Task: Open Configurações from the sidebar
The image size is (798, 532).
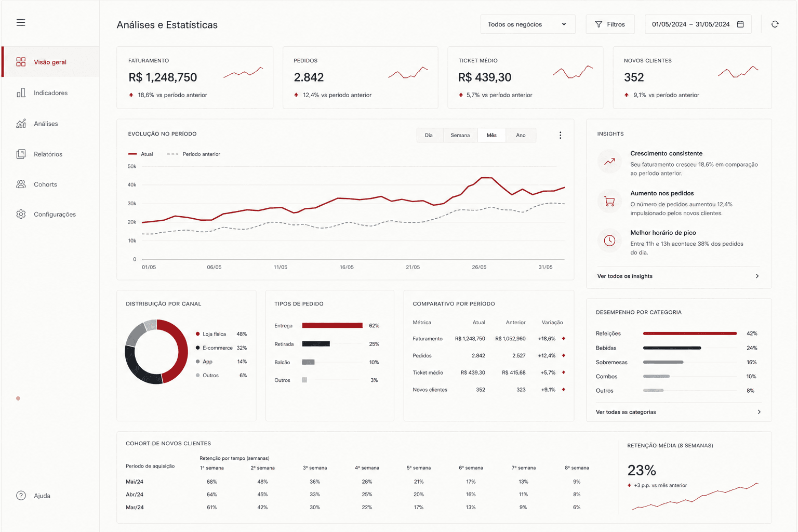Action: (x=50, y=215)
